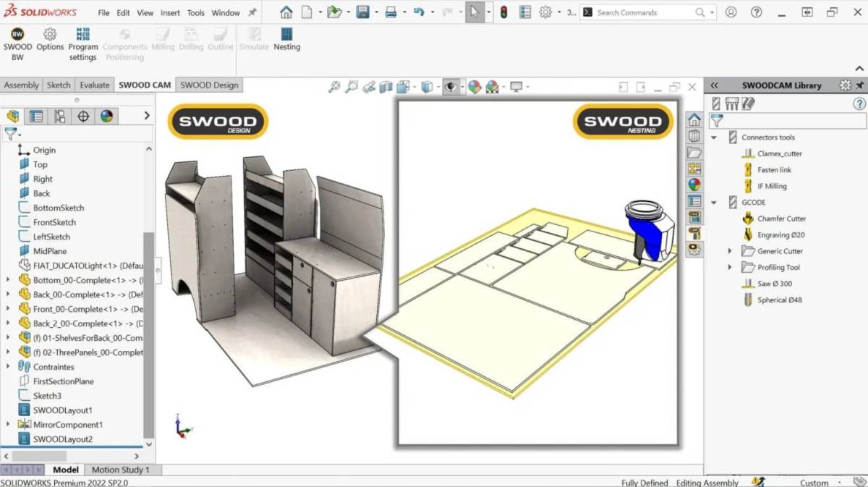Select the Saw Ø 300 tool
This screenshot has width=868, height=487.
pos(775,284)
